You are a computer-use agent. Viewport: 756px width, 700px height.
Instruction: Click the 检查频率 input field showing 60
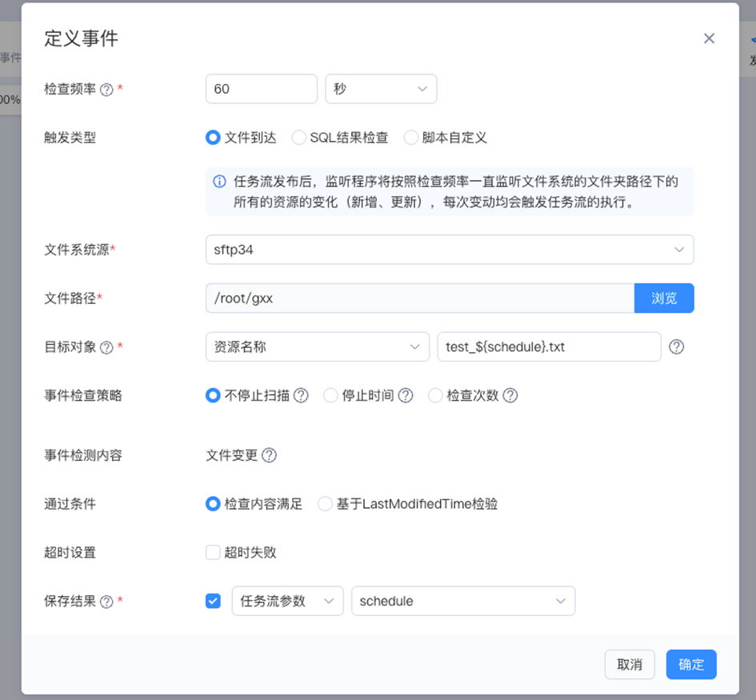pyautogui.click(x=262, y=89)
